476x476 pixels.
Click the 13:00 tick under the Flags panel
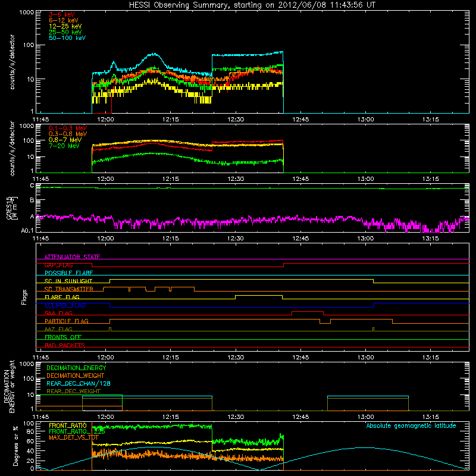365,358
